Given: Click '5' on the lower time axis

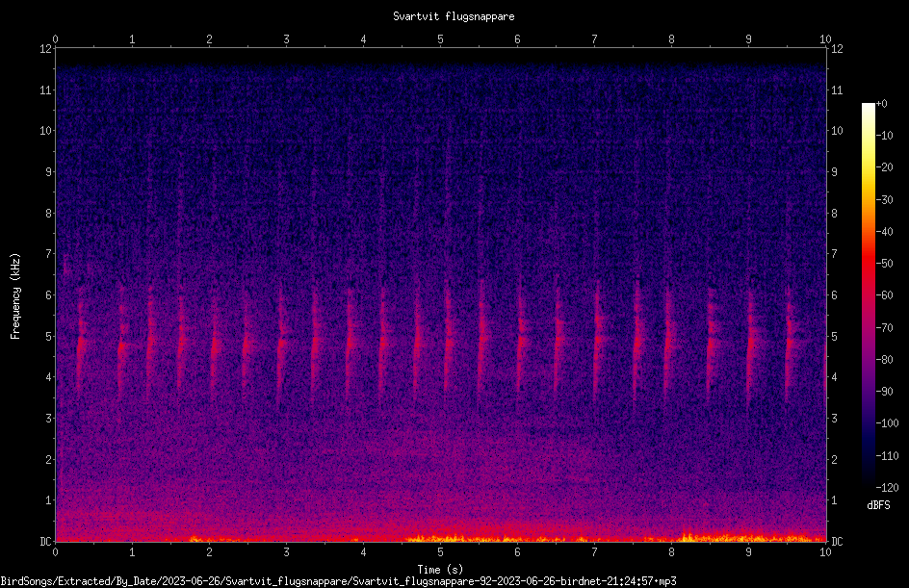Looking at the screenshot, I should [x=441, y=552].
